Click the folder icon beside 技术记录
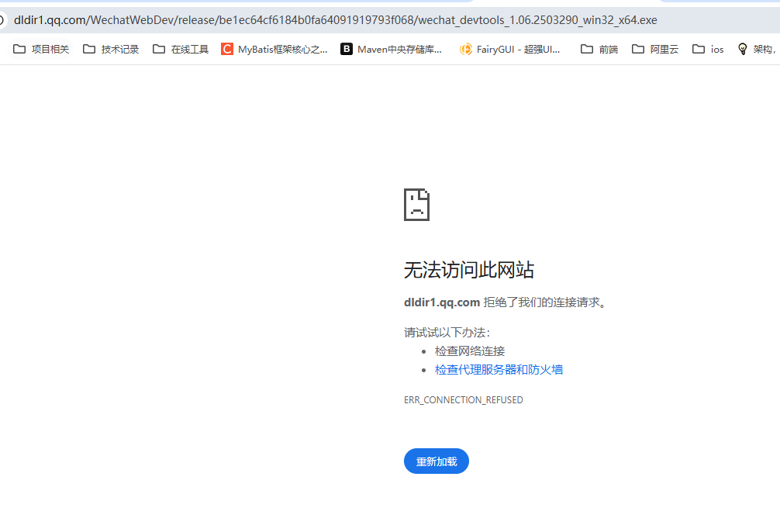This screenshot has height=532, width=780. pyautogui.click(x=89, y=49)
